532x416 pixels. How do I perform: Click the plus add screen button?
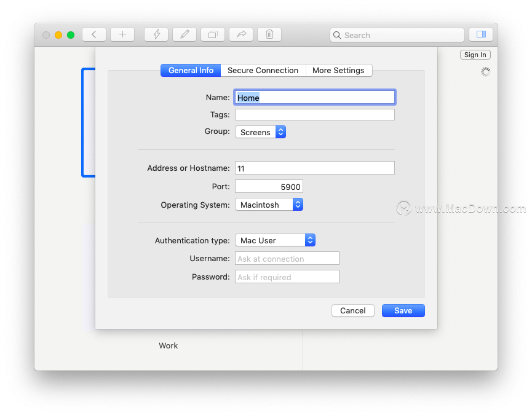(x=122, y=34)
